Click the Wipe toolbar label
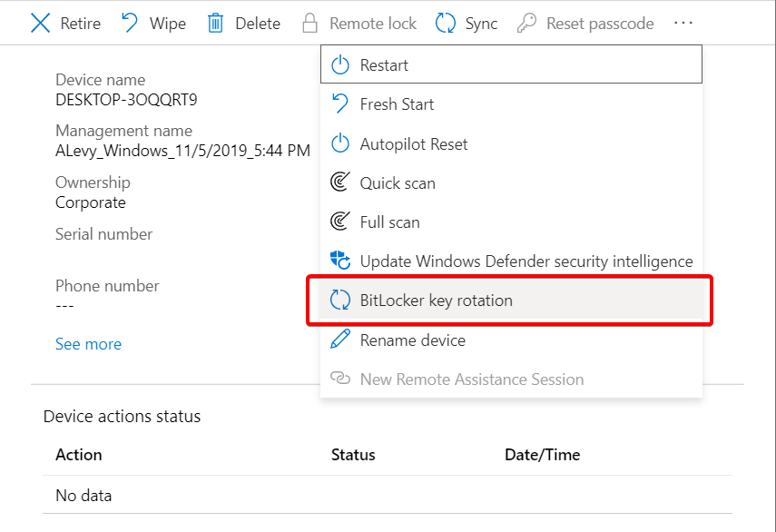The image size is (776, 532). pyautogui.click(x=168, y=24)
